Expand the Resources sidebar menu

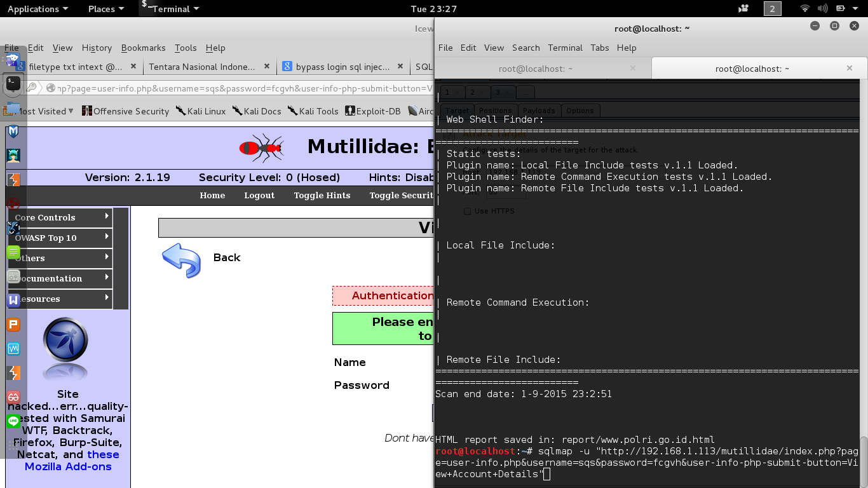pos(61,299)
